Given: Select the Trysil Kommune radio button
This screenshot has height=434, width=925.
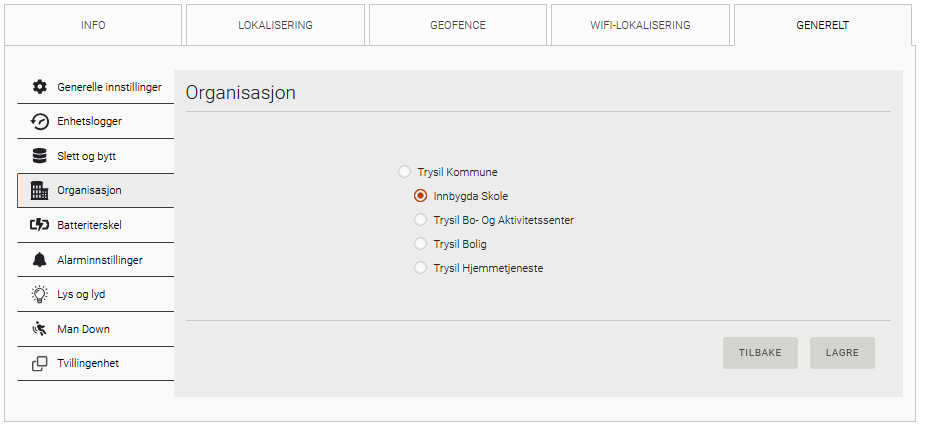Looking at the screenshot, I should tap(405, 172).
